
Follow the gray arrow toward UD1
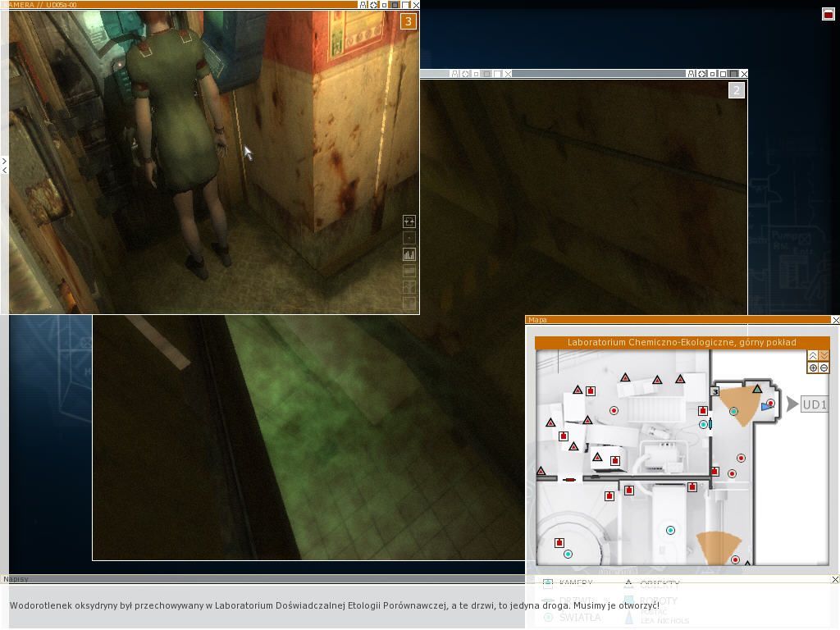(792, 404)
